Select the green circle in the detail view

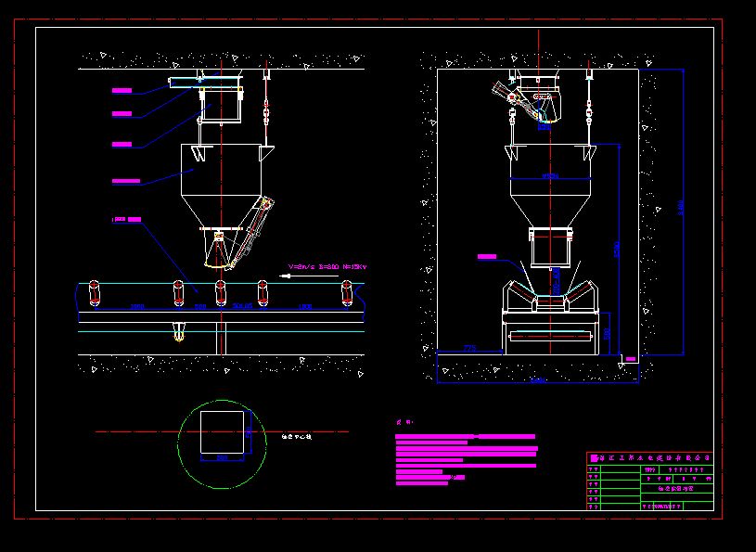222,444
